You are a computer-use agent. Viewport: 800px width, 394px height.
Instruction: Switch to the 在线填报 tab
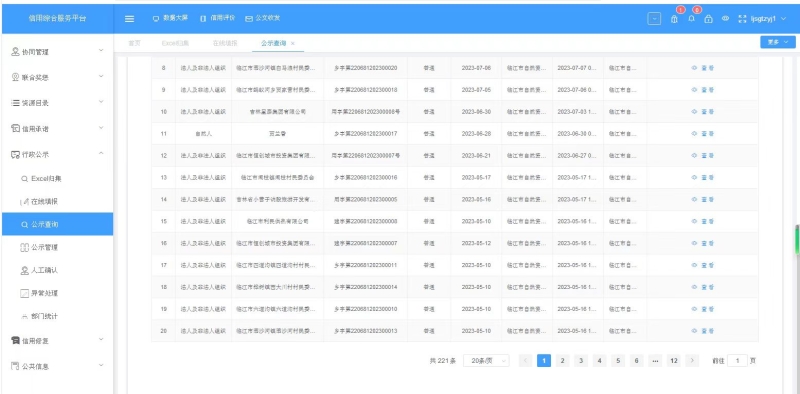(224, 43)
